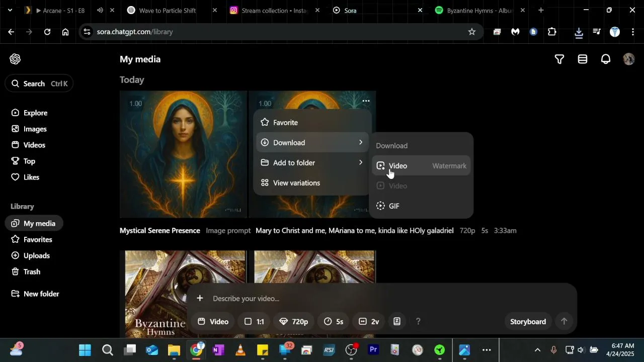Switch to the Byzantine Hymns Spotify tab

pyautogui.click(x=480, y=10)
